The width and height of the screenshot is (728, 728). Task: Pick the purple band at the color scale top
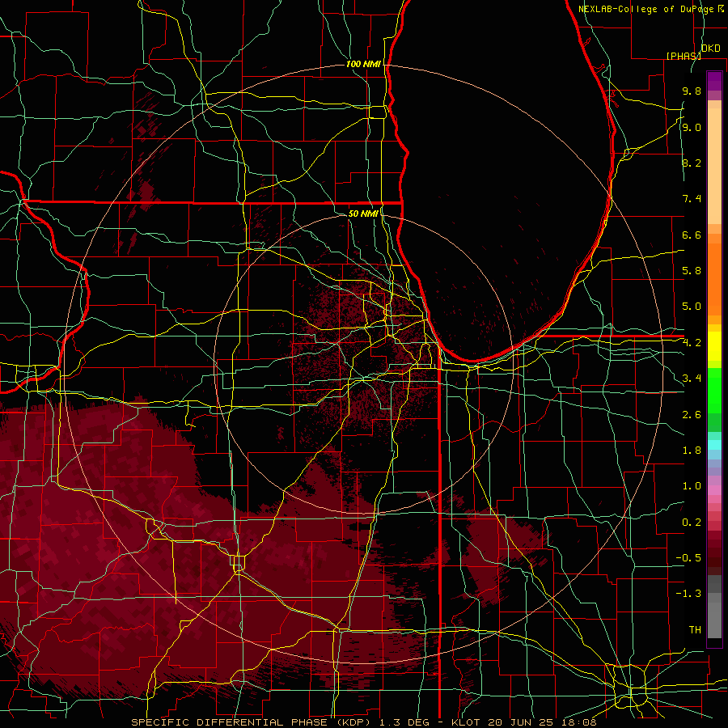click(x=714, y=81)
